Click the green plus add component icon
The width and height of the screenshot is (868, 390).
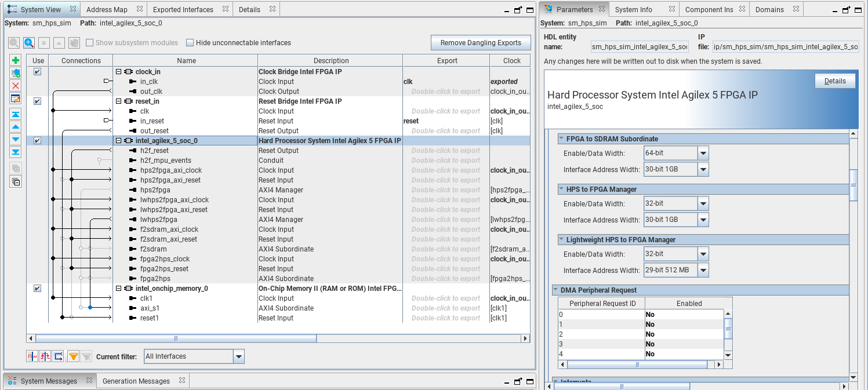16,60
